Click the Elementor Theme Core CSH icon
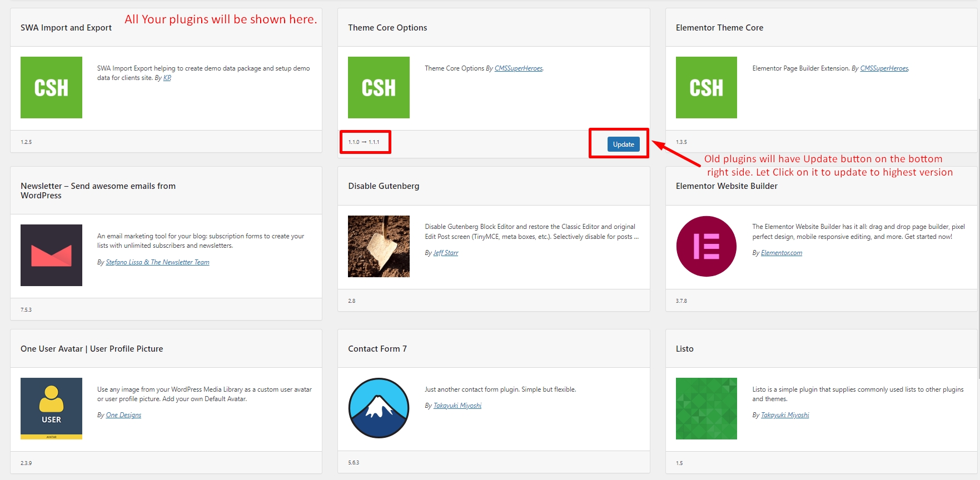Image resolution: width=980 pixels, height=480 pixels. [x=706, y=87]
